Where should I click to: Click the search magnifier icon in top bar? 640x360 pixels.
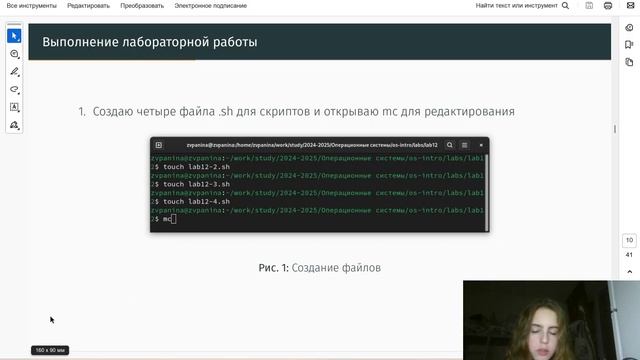[x=565, y=6]
